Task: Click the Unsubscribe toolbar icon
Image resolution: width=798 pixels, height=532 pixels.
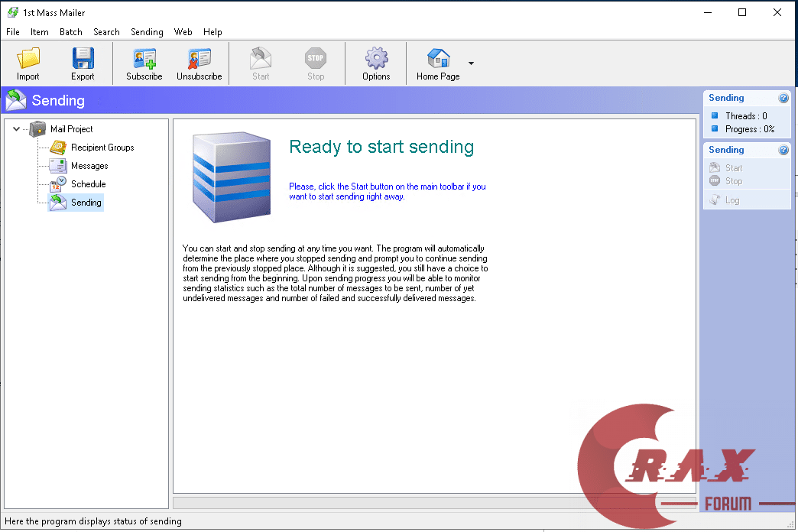Action: pos(199,59)
